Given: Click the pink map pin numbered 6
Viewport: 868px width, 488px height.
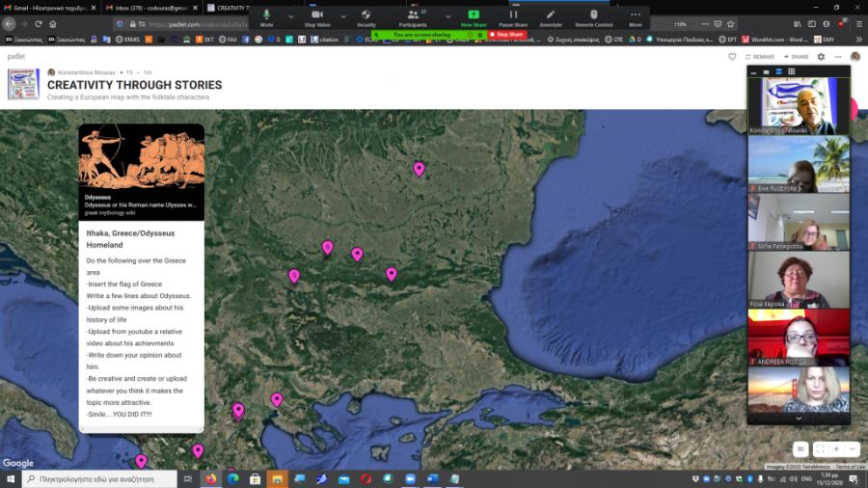Looking at the screenshot, I should coord(328,247).
